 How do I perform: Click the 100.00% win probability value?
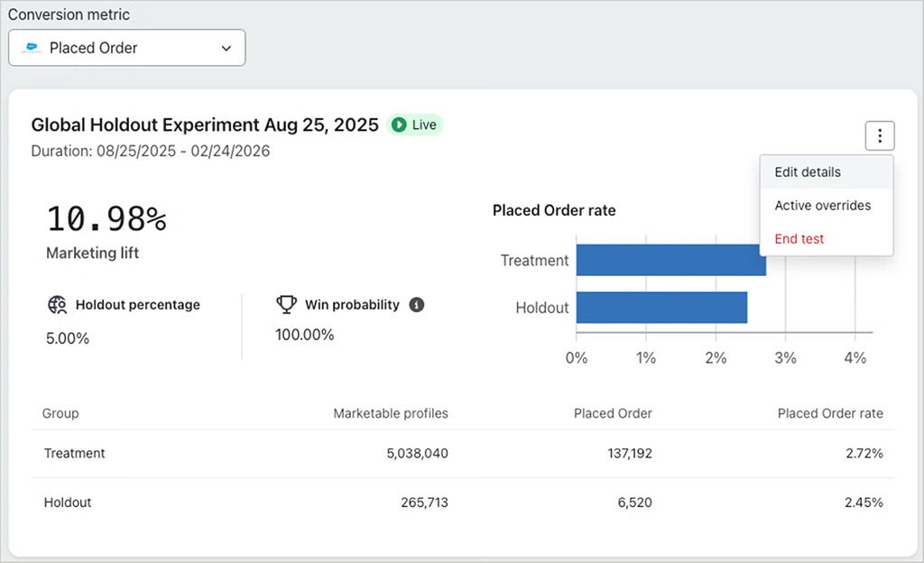tap(305, 335)
